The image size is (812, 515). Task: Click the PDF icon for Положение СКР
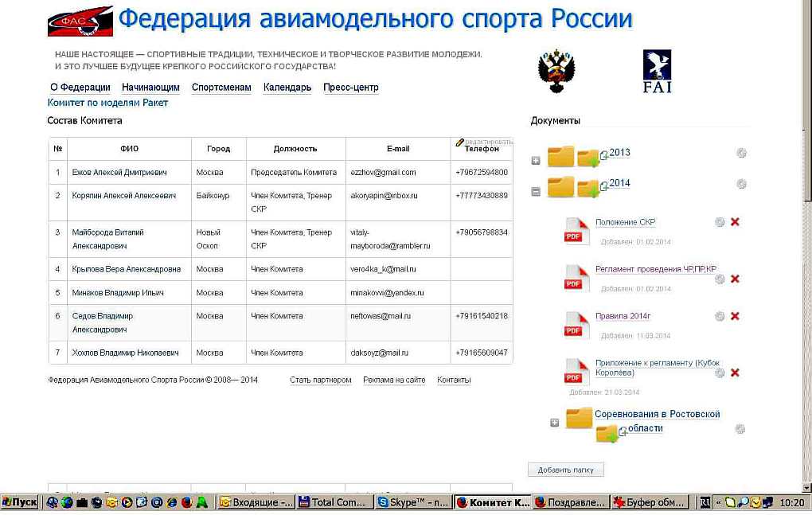click(576, 228)
